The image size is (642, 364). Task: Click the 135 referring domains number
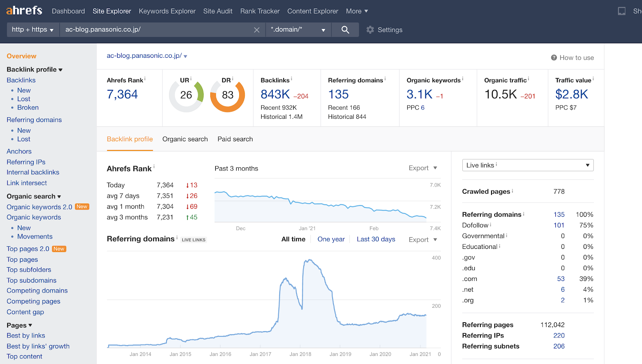click(339, 94)
